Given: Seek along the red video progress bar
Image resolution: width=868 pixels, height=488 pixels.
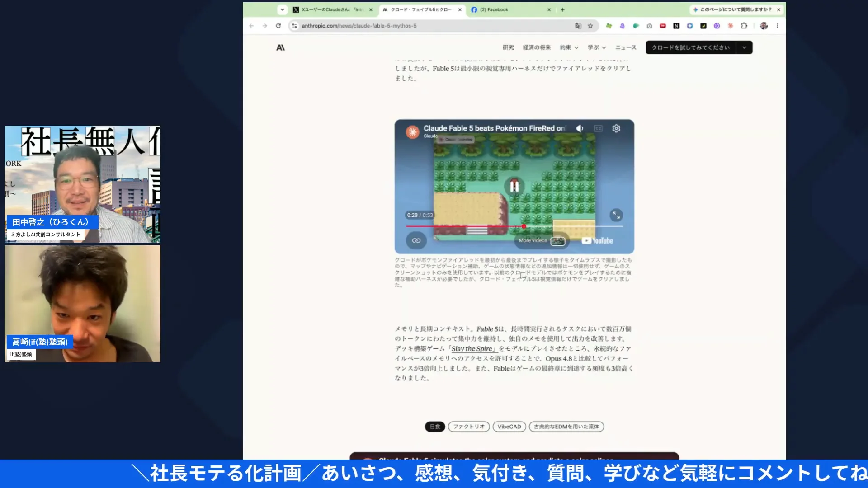Looking at the screenshot, I should point(514,226).
